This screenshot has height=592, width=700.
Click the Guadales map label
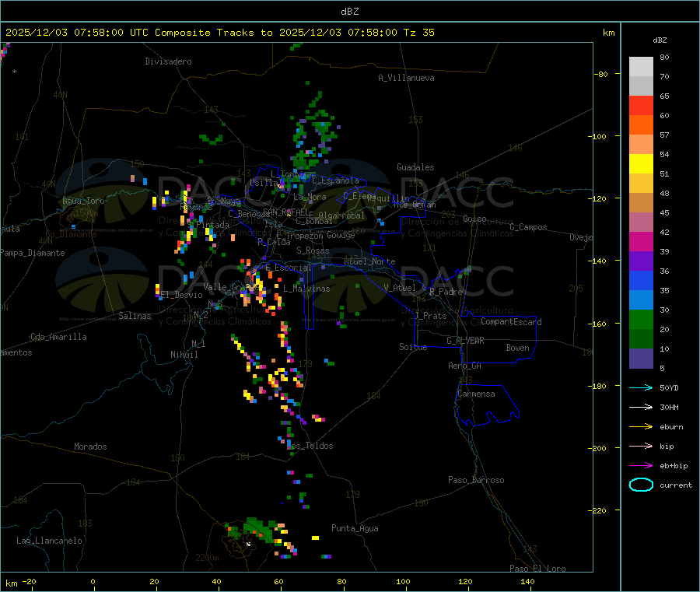(x=415, y=167)
